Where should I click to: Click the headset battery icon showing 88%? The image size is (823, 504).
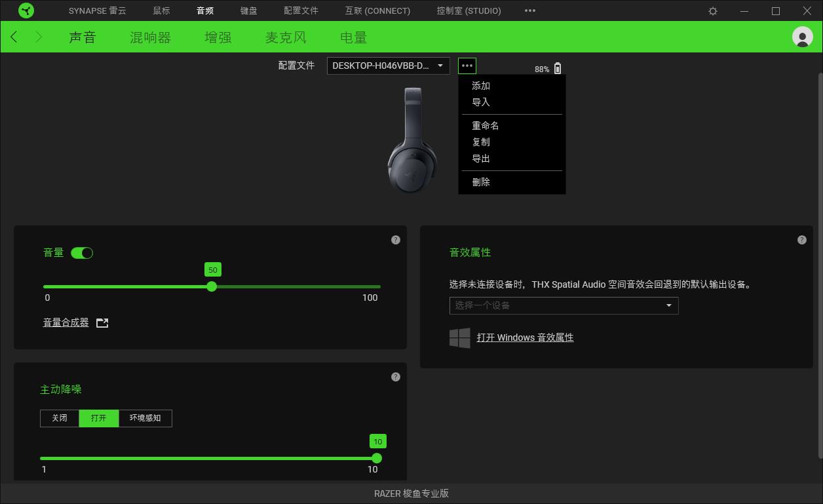(x=558, y=68)
